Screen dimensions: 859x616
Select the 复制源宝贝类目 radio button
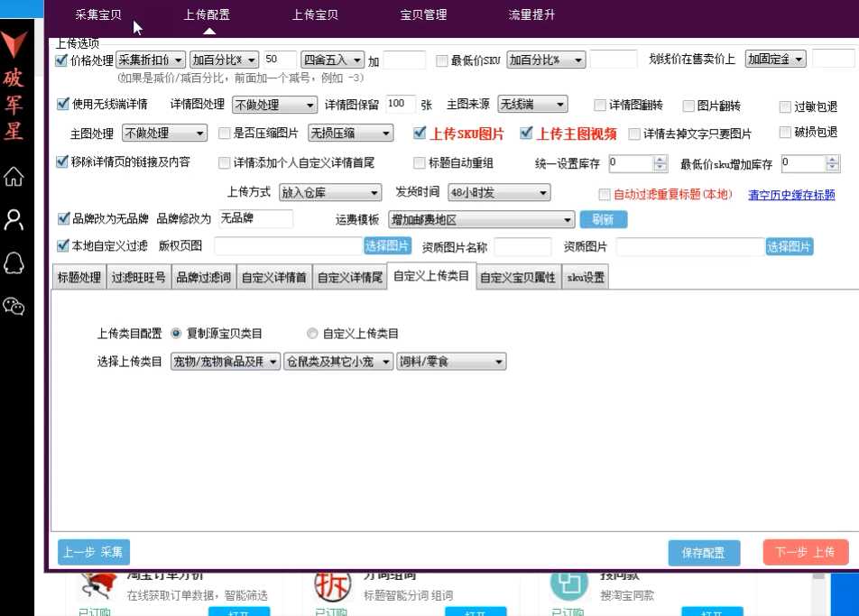click(176, 333)
